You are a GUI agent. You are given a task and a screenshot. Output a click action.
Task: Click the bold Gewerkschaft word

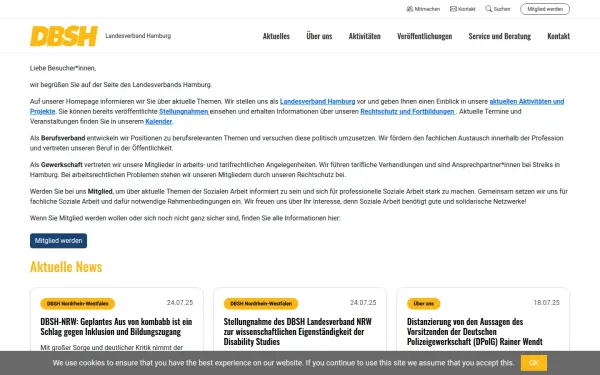(62, 165)
